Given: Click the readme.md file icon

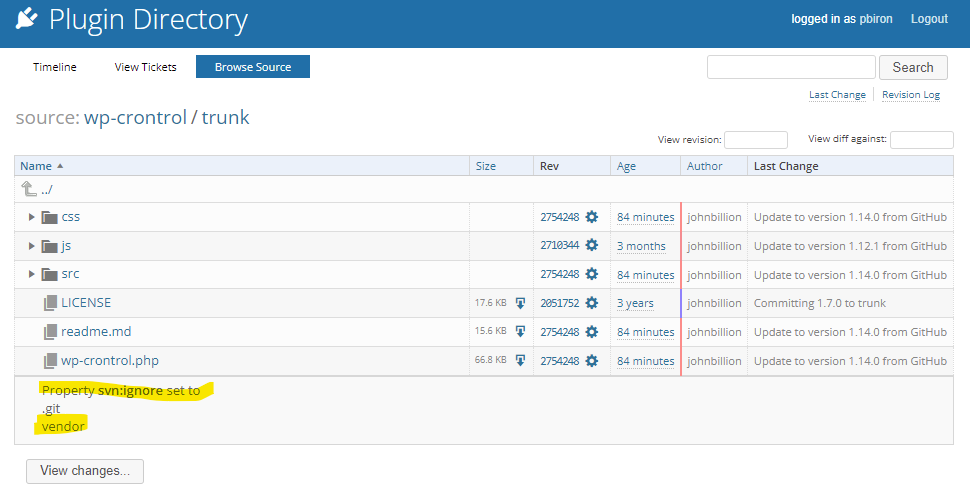Looking at the screenshot, I should coord(50,332).
